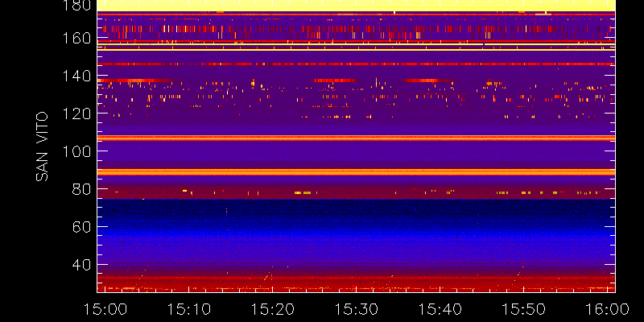Click the 80 frequency axis label
This screenshot has height=322, width=644.
(81, 189)
